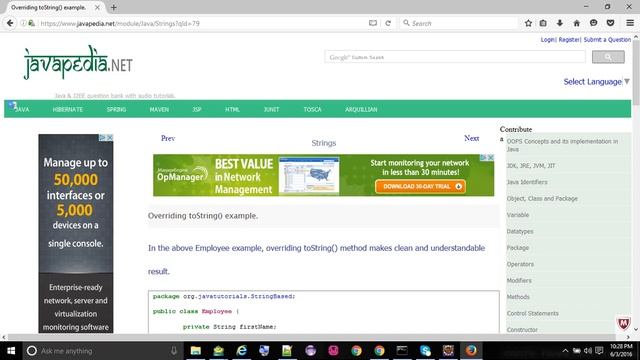Open the Operators topic
Image resolution: width=640 pixels, height=360 pixels.
point(520,264)
